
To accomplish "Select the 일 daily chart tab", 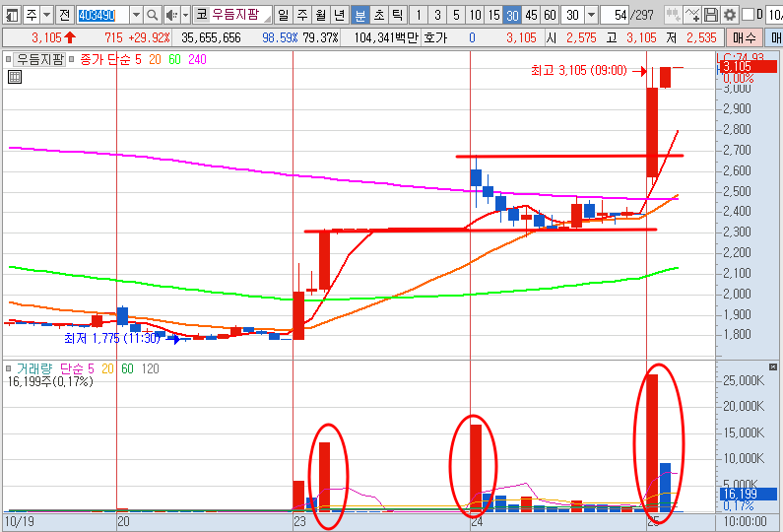I will point(283,15).
